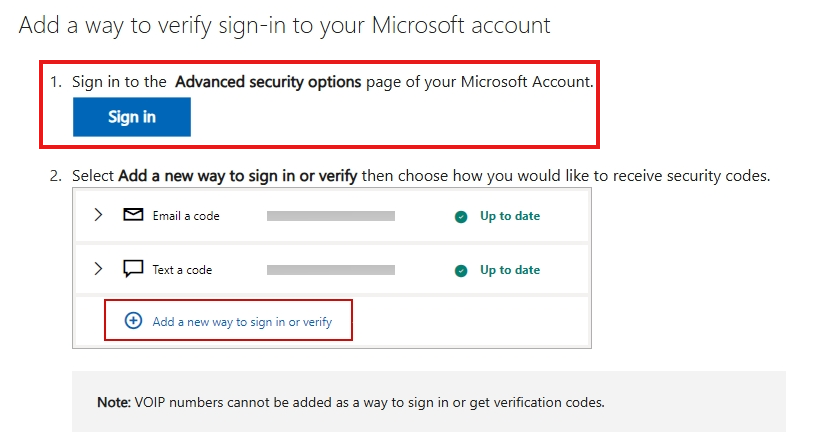Click the Text a code label
The width and height of the screenshot is (818, 436).
[182, 270]
